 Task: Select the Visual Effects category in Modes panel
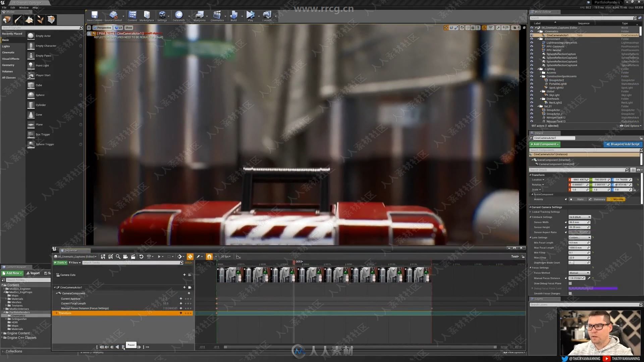11,59
